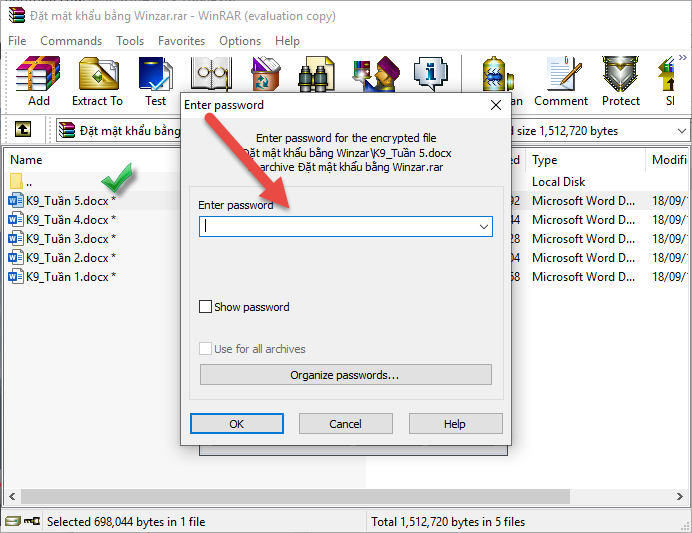The image size is (692, 533).
Task: Click the disabled Use for all archives checkbox
Action: (205, 349)
